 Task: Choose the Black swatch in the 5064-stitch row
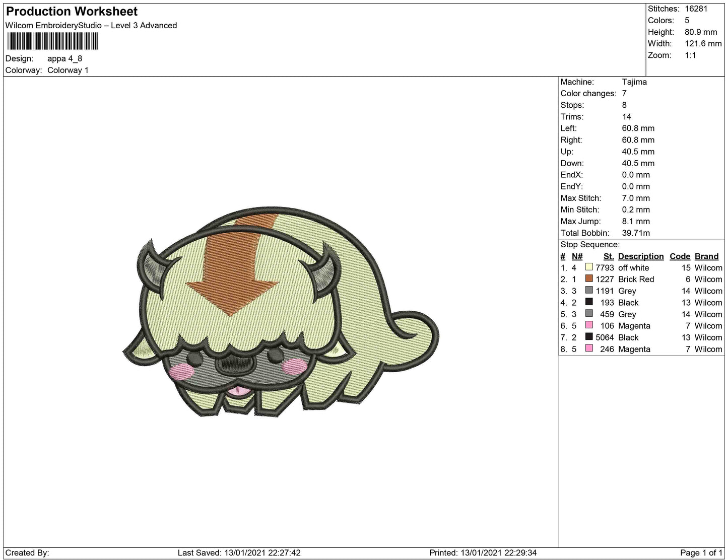click(x=589, y=337)
